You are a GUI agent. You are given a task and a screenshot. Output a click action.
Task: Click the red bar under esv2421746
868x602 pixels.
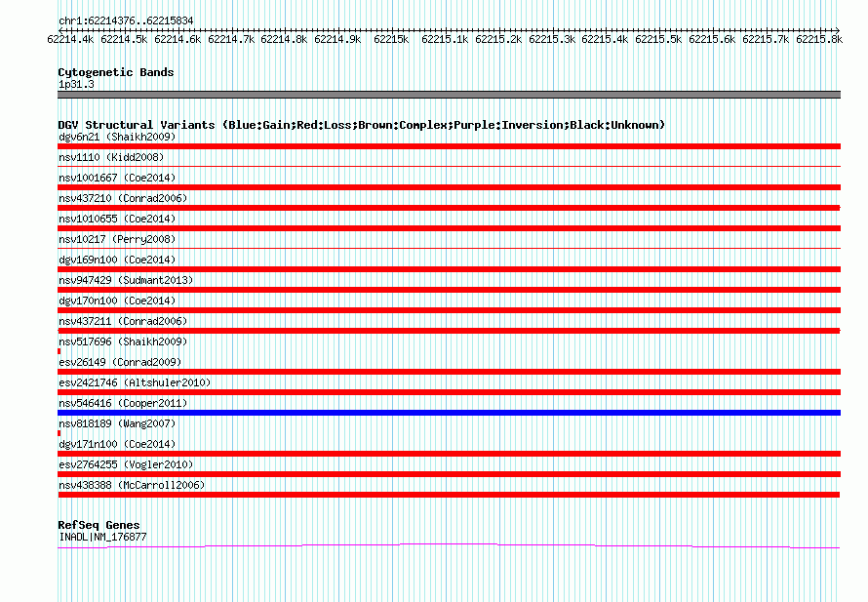(449, 392)
